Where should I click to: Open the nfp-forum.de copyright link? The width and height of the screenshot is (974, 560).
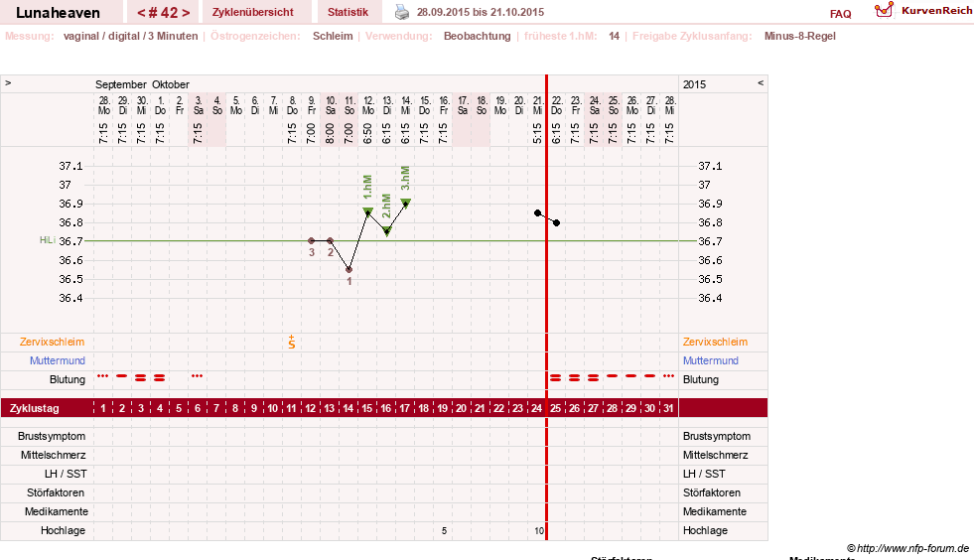point(908,548)
